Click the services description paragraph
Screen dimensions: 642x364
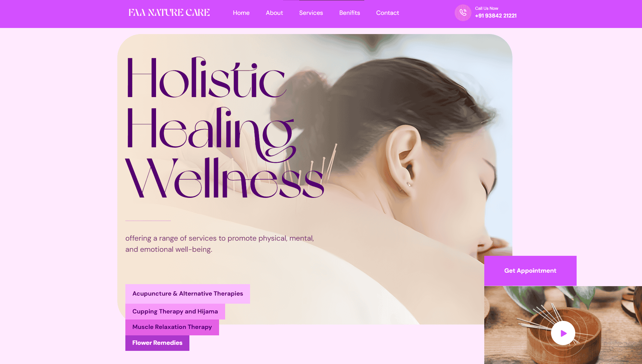(220, 244)
